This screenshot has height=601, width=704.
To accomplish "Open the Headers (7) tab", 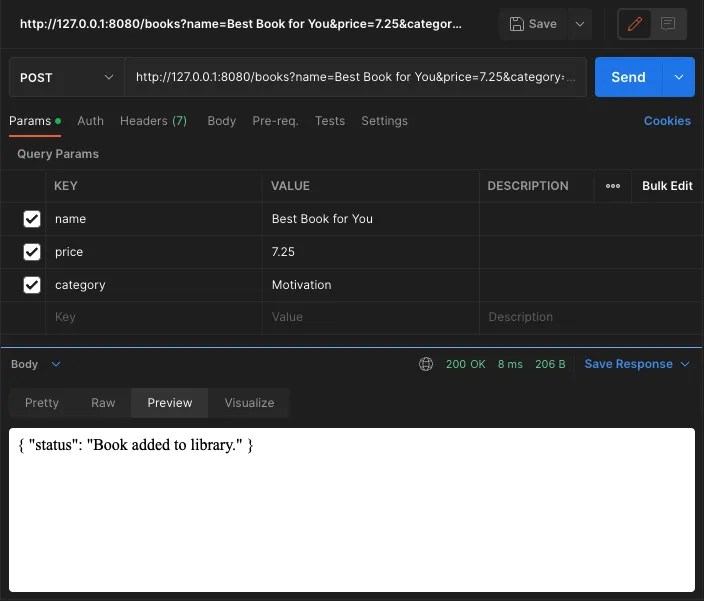I will coord(153,121).
